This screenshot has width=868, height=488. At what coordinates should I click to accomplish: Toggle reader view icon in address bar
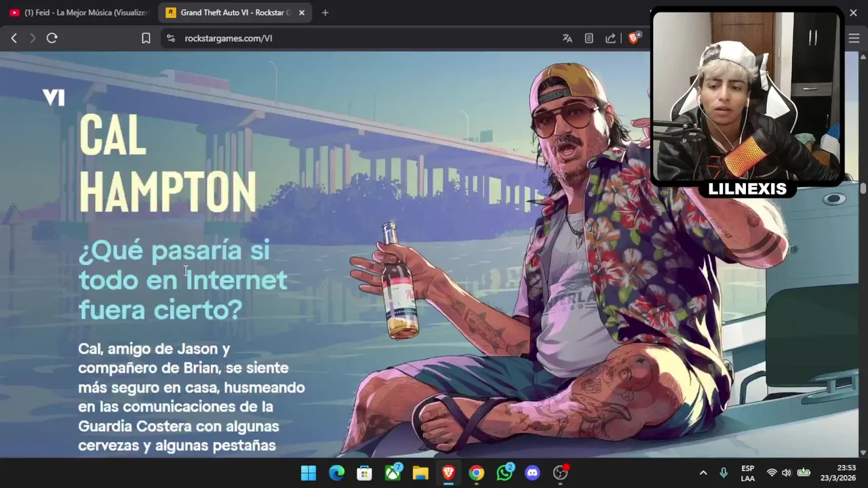tap(589, 39)
